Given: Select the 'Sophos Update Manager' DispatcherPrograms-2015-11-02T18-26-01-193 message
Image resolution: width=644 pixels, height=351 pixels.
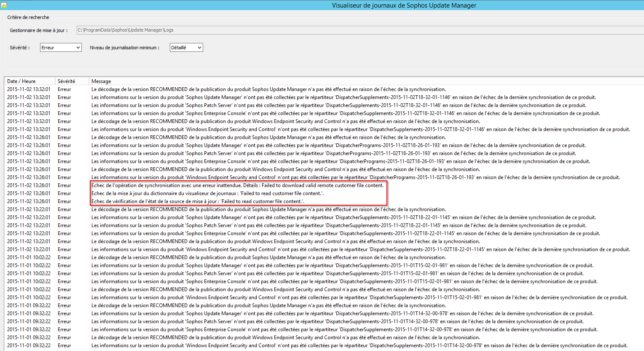Looking at the screenshot, I should pos(338,145).
